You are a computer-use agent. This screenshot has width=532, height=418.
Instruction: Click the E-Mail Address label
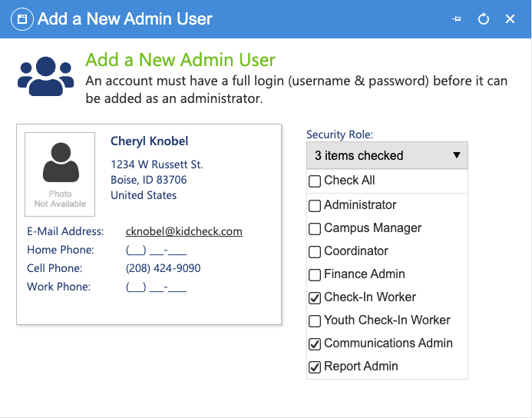click(65, 231)
